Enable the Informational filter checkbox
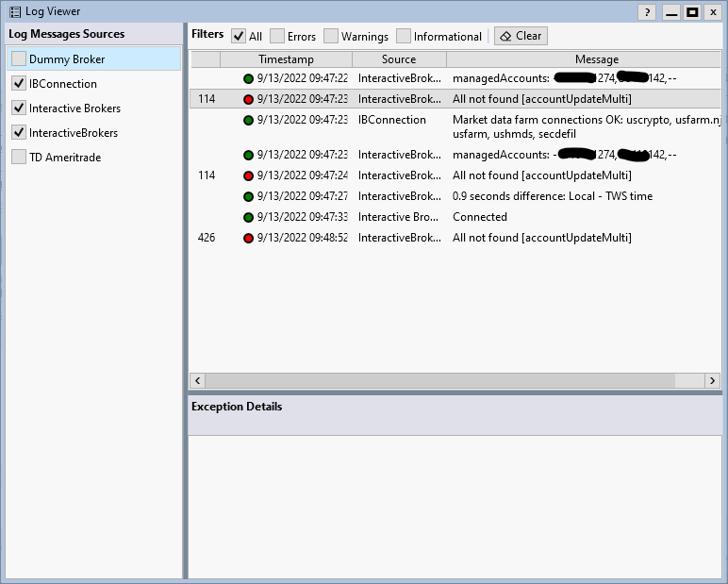This screenshot has width=728, height=584. (404, 36)
